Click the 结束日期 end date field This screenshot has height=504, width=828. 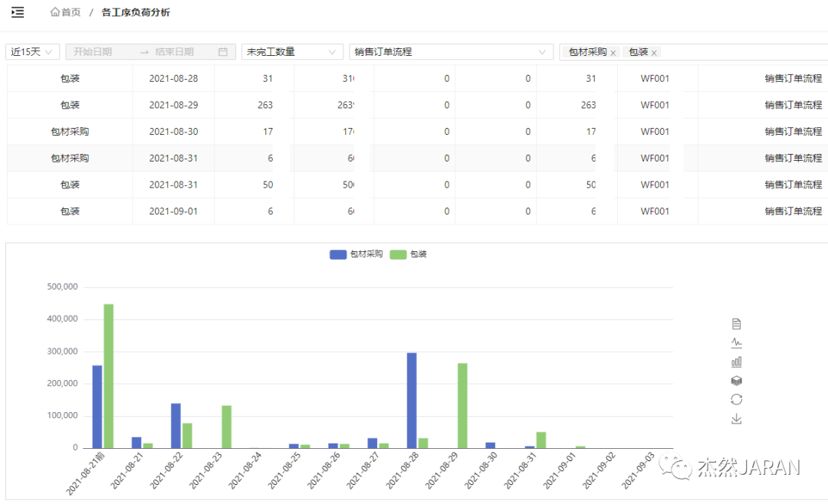[x=174, y=52]
